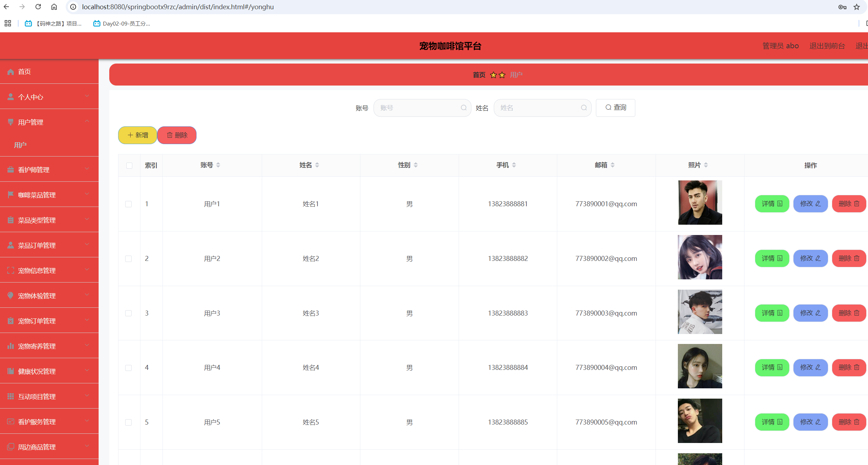The image size is (868, 465).
Task: Select the checkbox next to 用户5
Action: [129, 422]
